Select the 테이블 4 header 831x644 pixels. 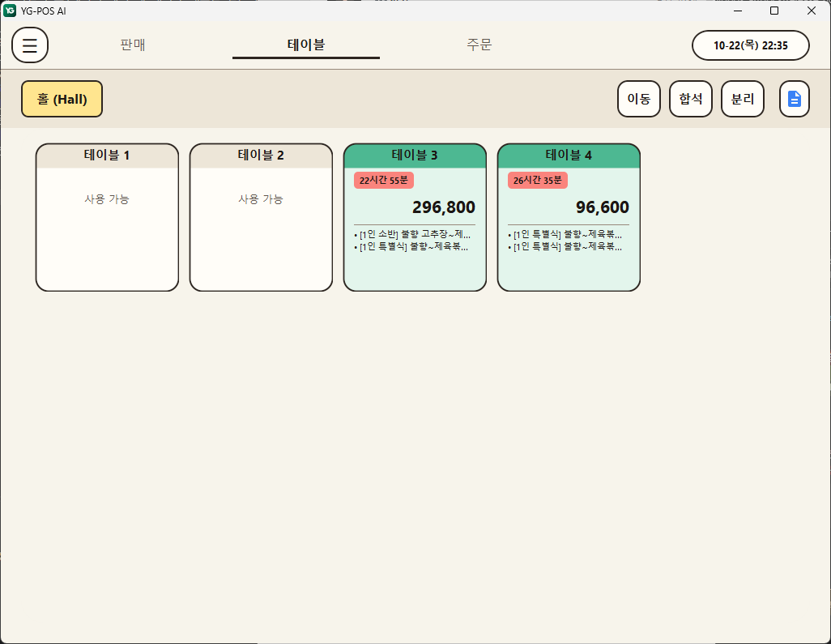[x=569, y=156]
